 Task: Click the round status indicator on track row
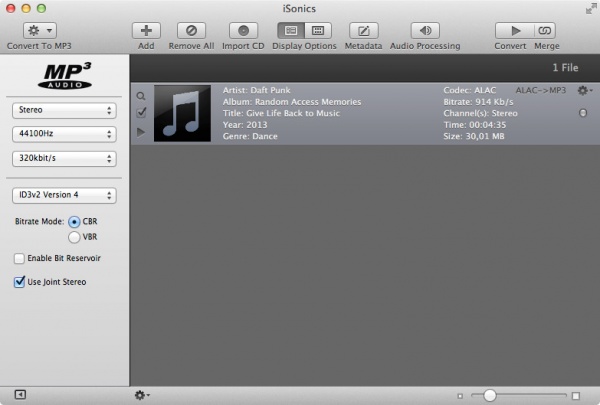pyautogui.click(x=583, y=113)
